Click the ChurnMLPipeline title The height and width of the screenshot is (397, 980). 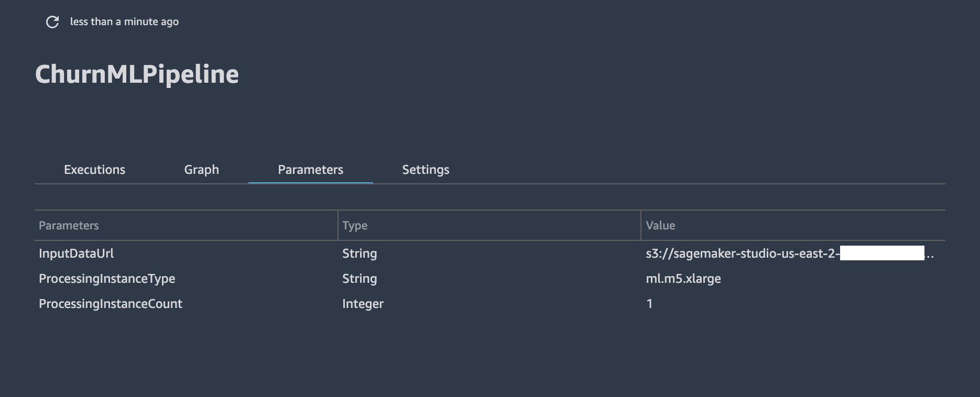137,74
